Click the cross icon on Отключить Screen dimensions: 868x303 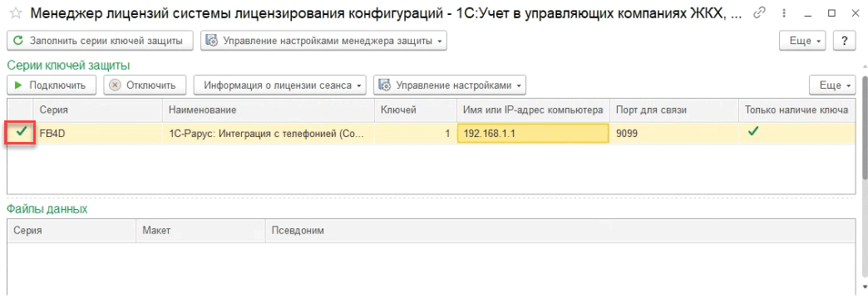coord(115,86)
